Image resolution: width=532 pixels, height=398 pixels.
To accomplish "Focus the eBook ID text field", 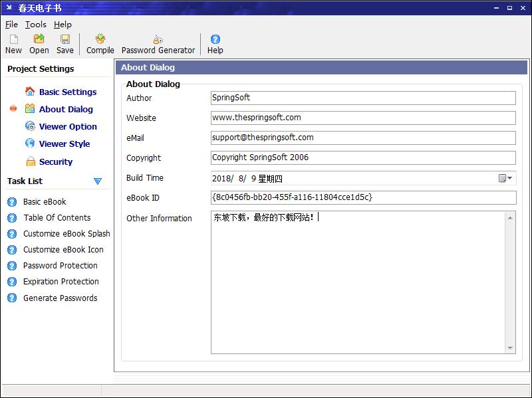I will point(362,197).
